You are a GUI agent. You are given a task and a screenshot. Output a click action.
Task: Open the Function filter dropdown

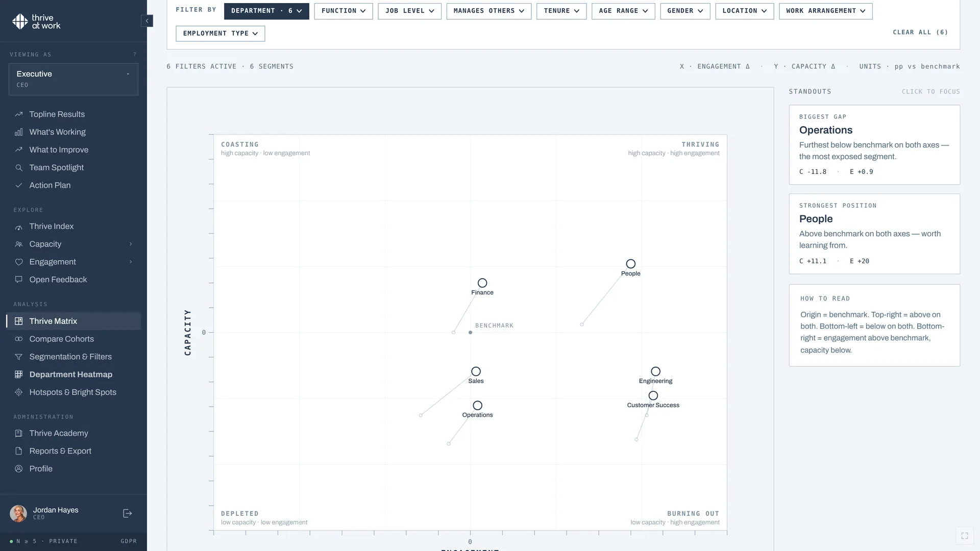pos(344,11)
